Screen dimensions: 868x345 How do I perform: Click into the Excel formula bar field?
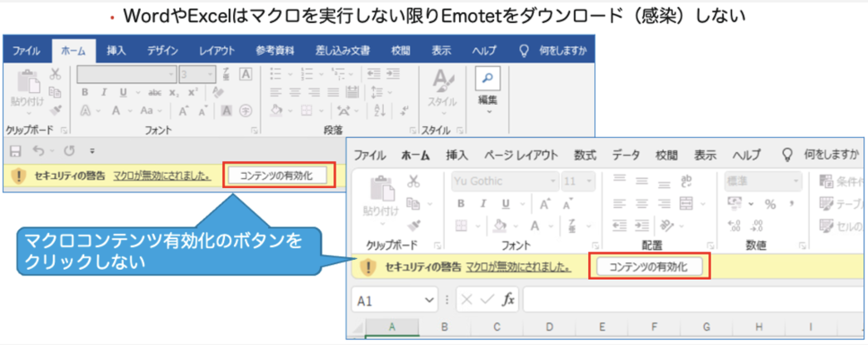click(x=693, y=300)
